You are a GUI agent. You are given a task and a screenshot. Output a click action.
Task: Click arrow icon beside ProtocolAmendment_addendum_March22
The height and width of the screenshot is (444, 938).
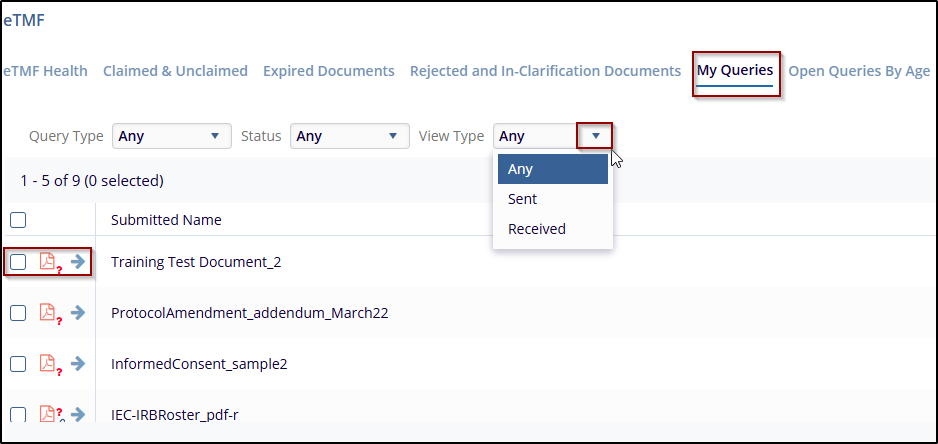[x=78, y=313]
